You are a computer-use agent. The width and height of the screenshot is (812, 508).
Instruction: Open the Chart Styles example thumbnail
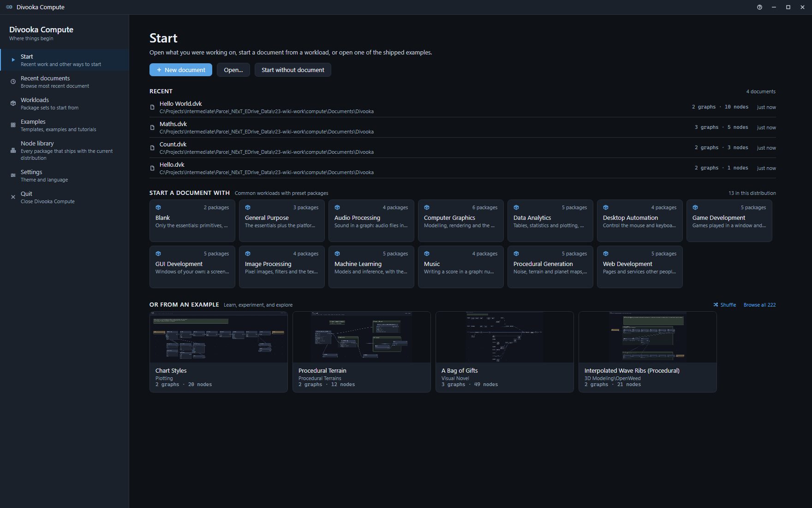click(x=219, y=337)
